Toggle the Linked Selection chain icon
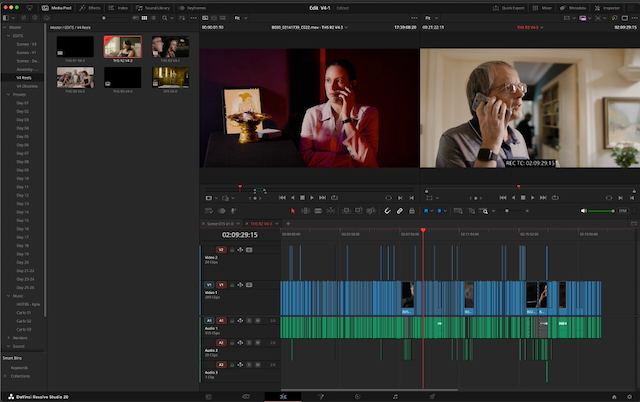 [x=400, y=211]
